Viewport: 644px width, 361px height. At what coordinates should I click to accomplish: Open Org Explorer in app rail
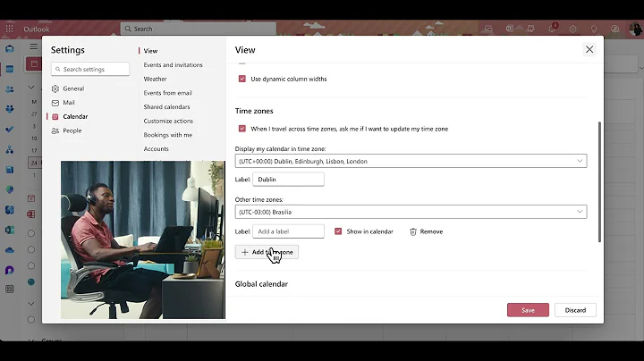(x=10, y=150)
